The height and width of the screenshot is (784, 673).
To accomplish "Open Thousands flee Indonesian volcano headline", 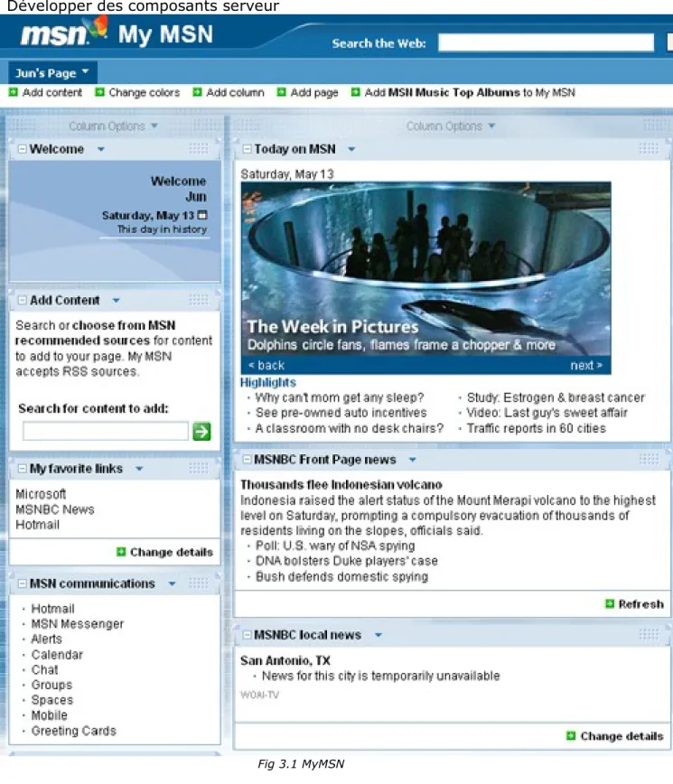I will pos(341,484).
